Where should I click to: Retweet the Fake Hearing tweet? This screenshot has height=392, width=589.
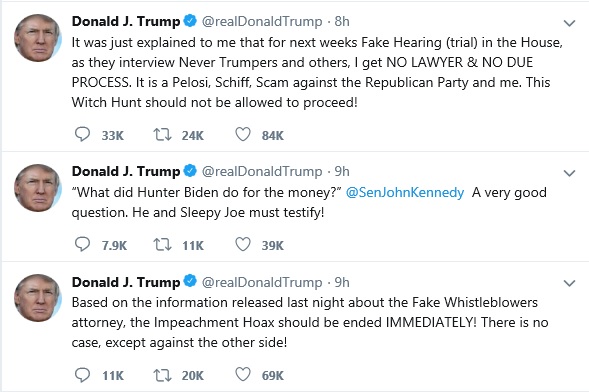(x=162, y=134)
